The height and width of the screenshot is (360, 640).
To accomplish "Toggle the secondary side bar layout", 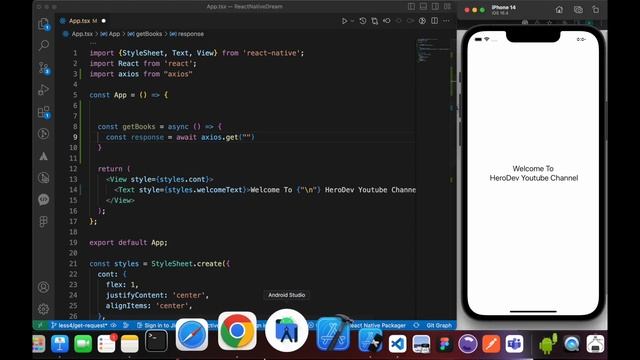I will point(436,7).
